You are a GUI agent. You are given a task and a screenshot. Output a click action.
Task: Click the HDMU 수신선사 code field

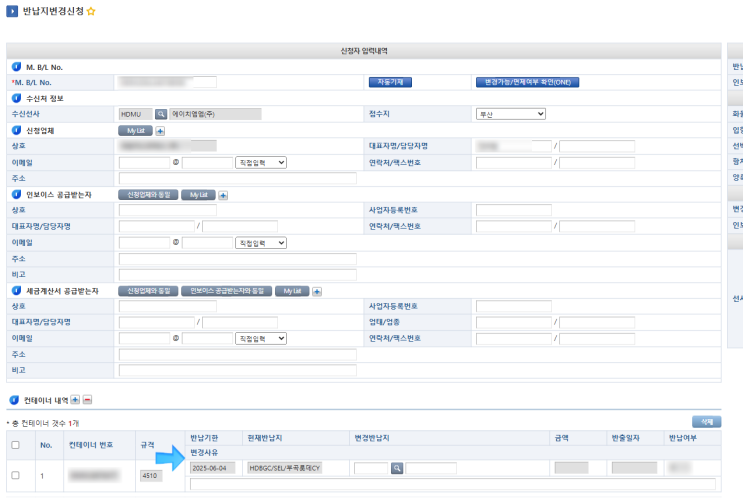point(136,114)
